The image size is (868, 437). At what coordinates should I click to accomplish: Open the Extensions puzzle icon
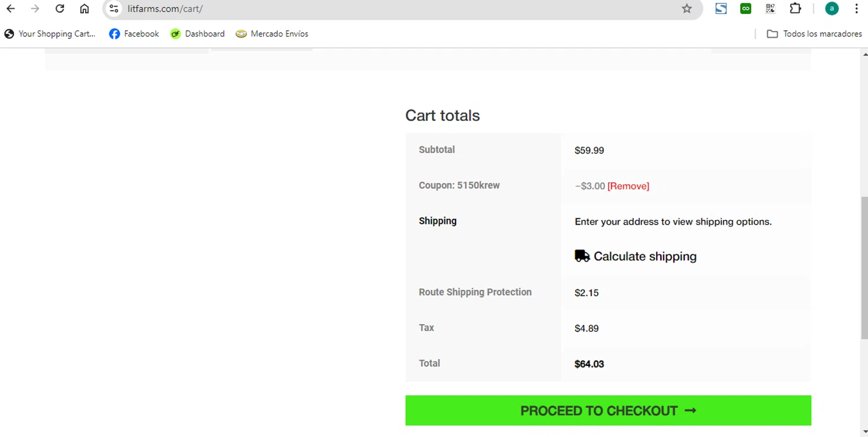[796, 9]
